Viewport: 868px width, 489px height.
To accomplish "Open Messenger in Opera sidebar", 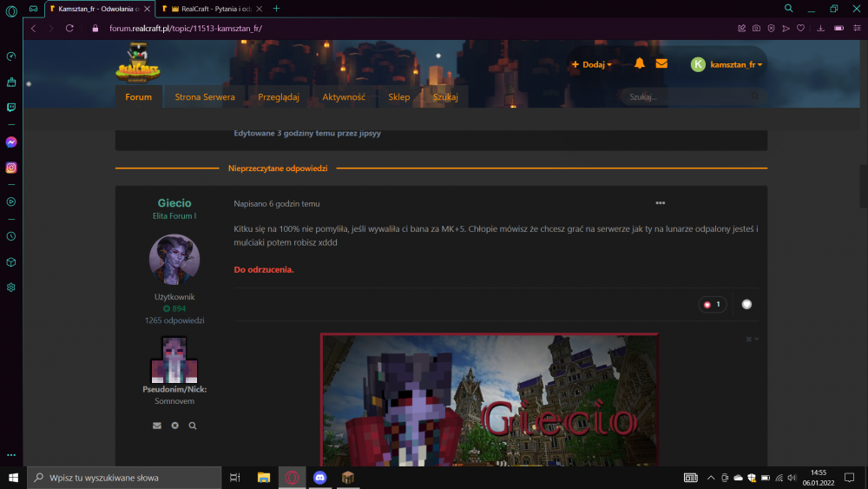I will (11, 142).
